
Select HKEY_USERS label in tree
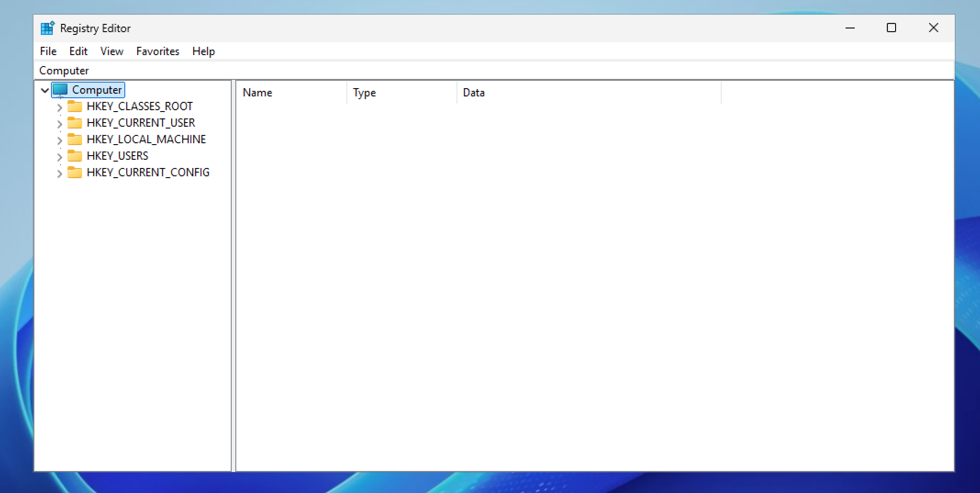point(117,156)
